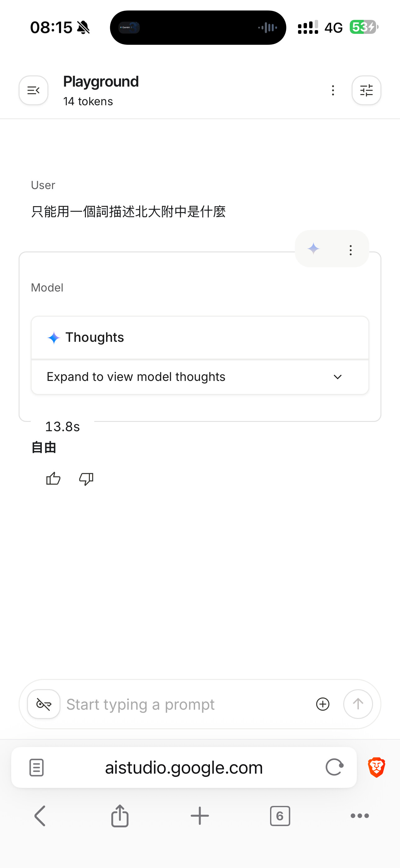Click the plus icon to add media

(x=322, y=704)
